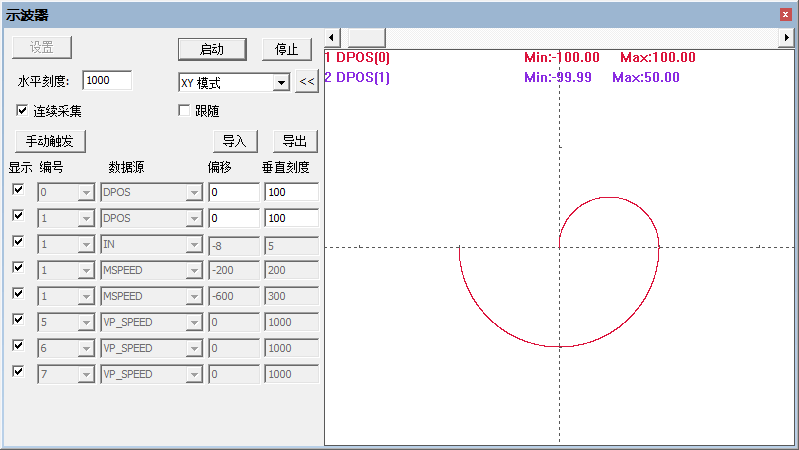Viewport: 799px width, 450px height.
Task: Close the 示波器 oscilloscope window
Action: click(x=785, y=15)
